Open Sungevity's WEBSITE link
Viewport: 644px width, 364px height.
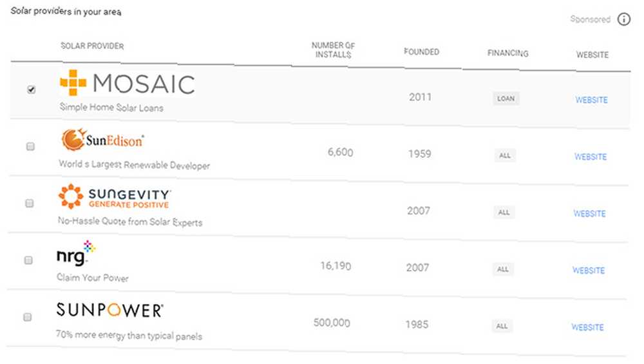click(590, 213)
